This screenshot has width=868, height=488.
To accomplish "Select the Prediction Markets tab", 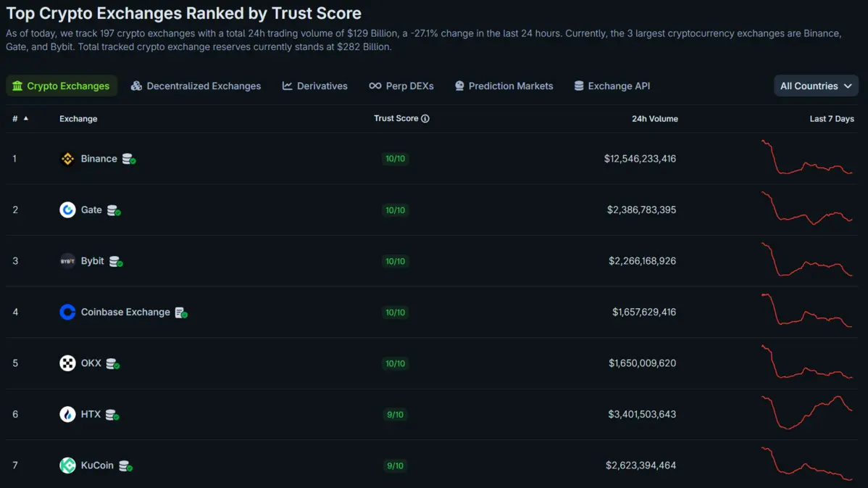I will coord(504,86).
